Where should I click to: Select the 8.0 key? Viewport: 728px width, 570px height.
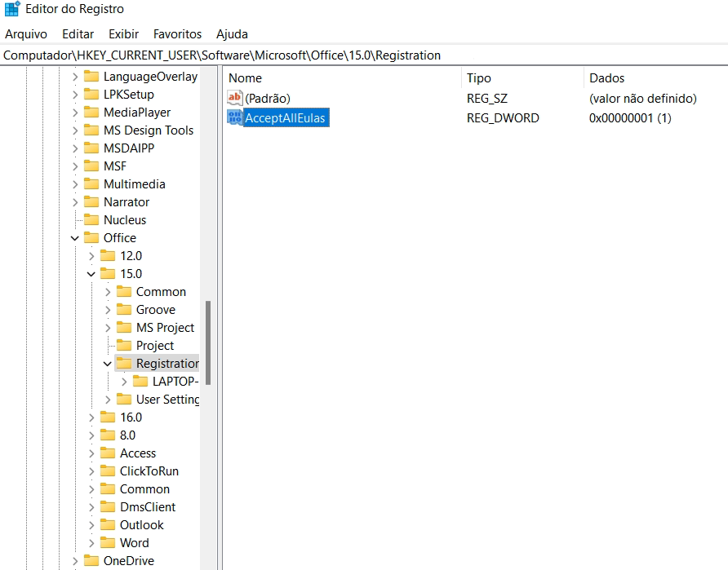click(x=127, y=435)
